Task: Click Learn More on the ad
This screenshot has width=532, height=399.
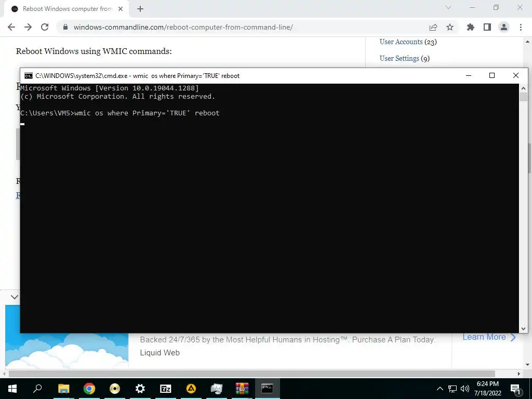Action: click(x=489, y=337)
